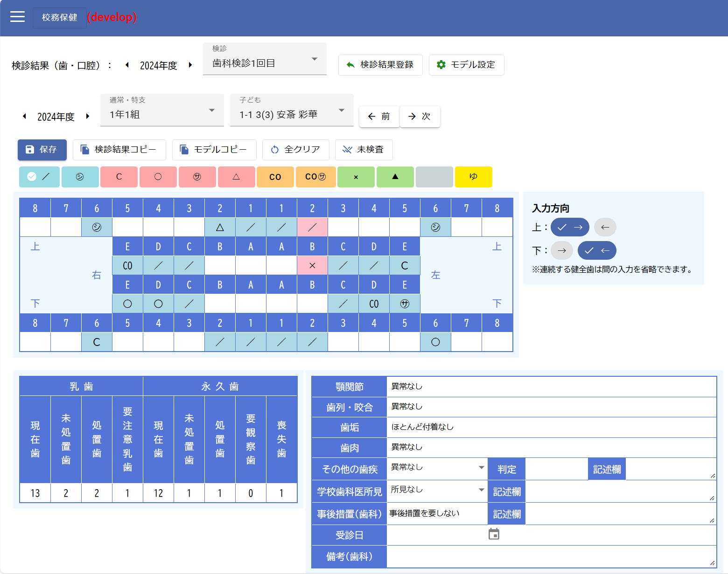728x574 pixels.
Task: Click the モデルコピー button
Action: coord(214,150)
